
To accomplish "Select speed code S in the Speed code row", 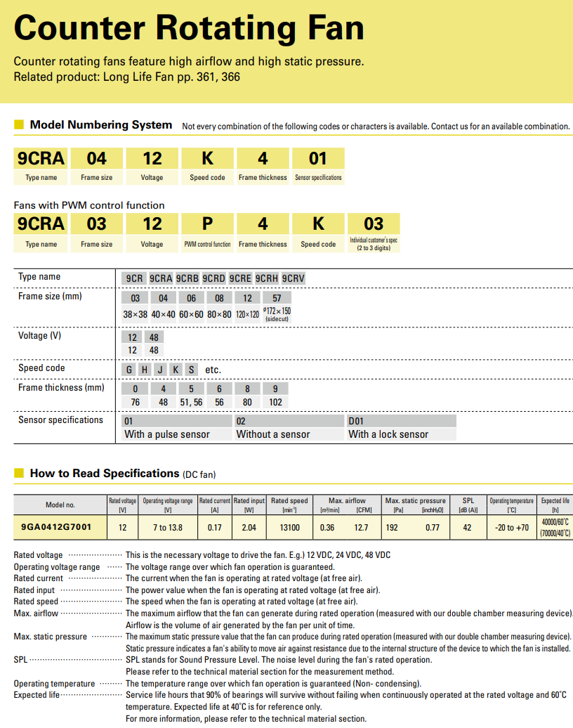I will point(191,370).
